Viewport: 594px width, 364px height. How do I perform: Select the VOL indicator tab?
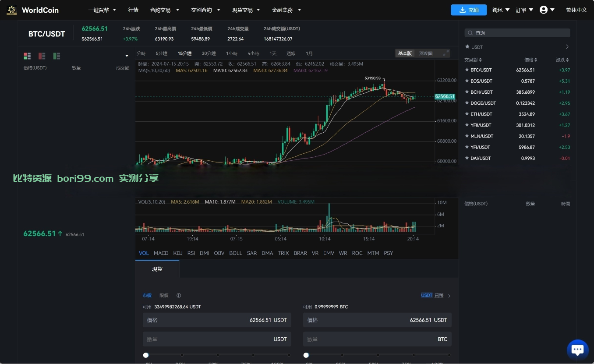144,253
